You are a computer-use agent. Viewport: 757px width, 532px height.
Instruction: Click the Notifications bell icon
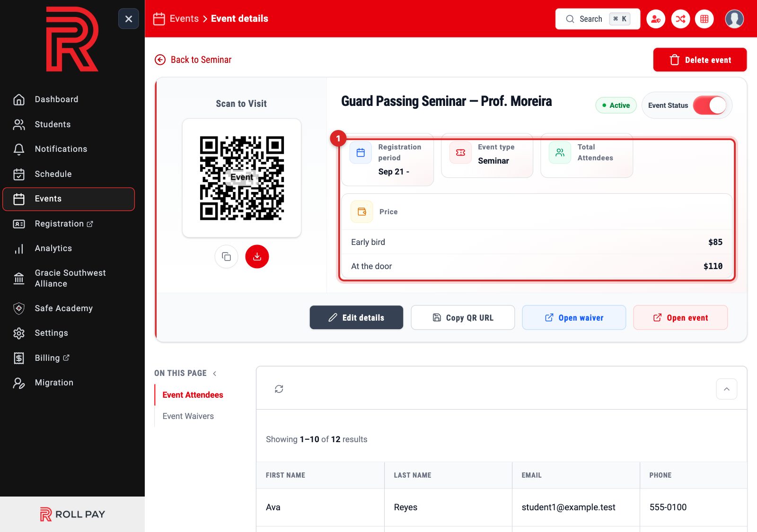pyautogui.click(x=19, y=149)
